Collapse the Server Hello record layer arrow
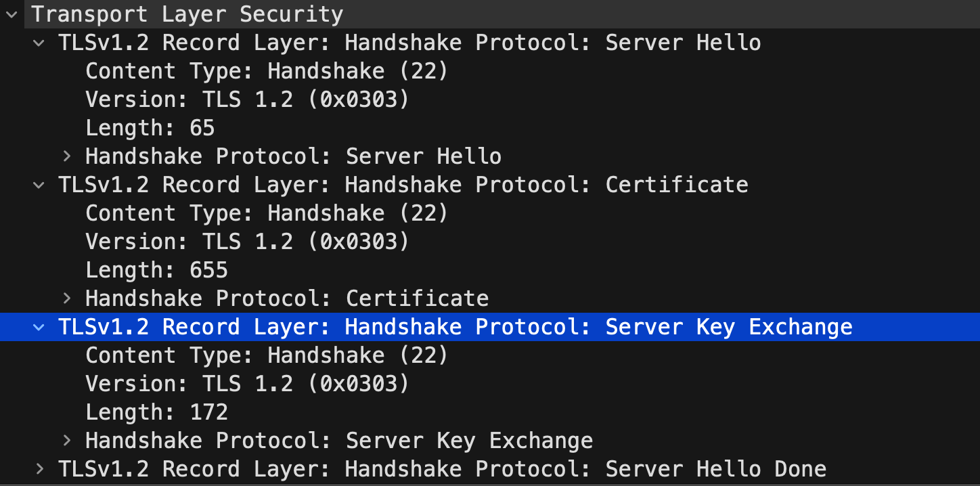The image size is (980, 486). pyautogui.click(x=39, y=43)
